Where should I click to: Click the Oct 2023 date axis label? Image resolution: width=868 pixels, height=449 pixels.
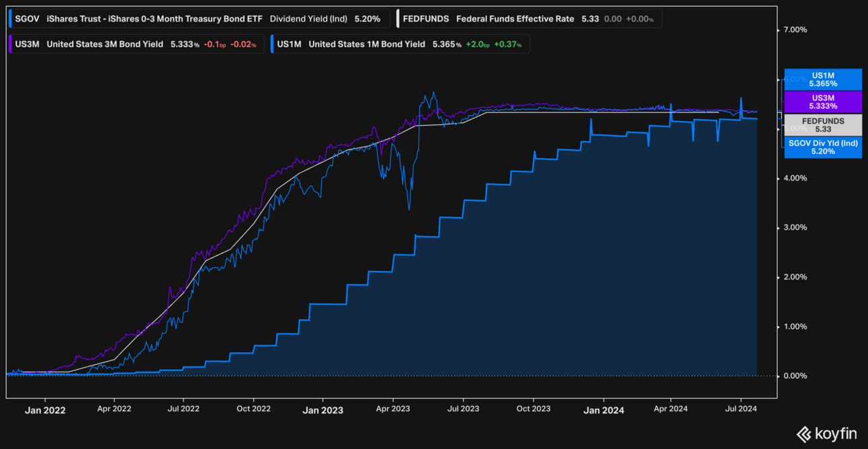coord(533,408)
